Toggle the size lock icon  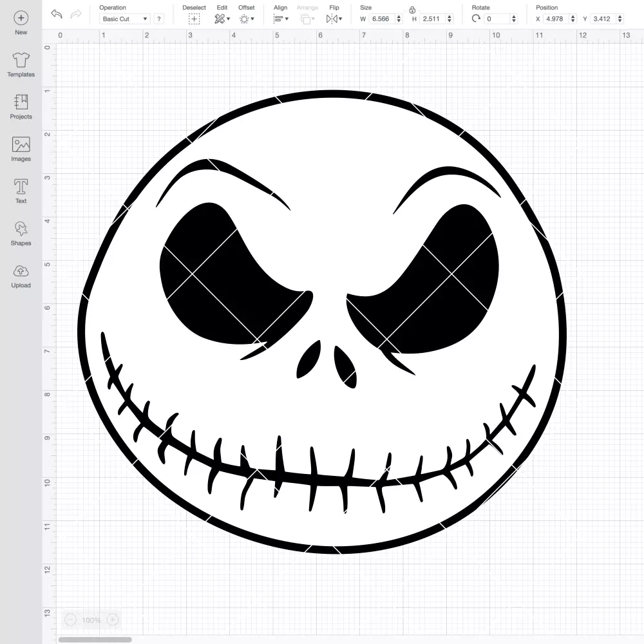click(412, 10)
